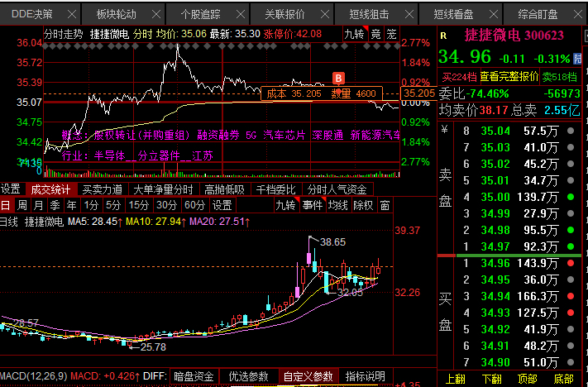This screenshot has width=588, height=387.
Task: Switch to the 综合盯盘 tab
Action: (538, 15)
